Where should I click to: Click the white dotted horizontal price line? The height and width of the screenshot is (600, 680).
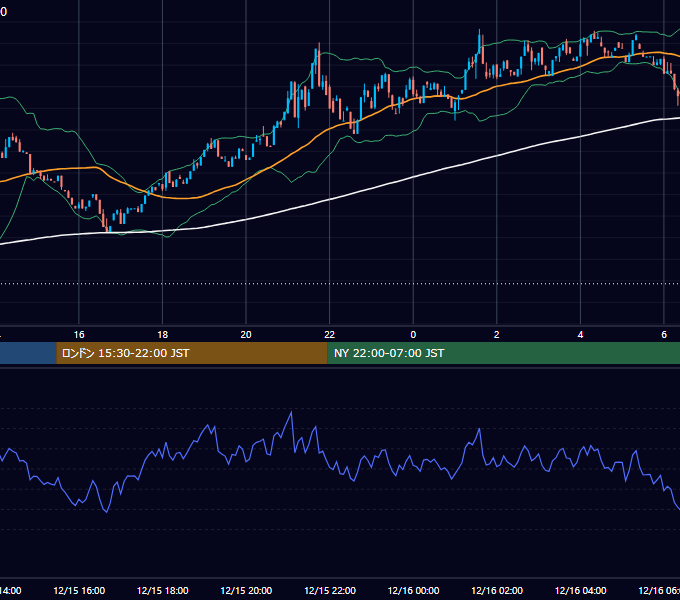click(340, 284)
